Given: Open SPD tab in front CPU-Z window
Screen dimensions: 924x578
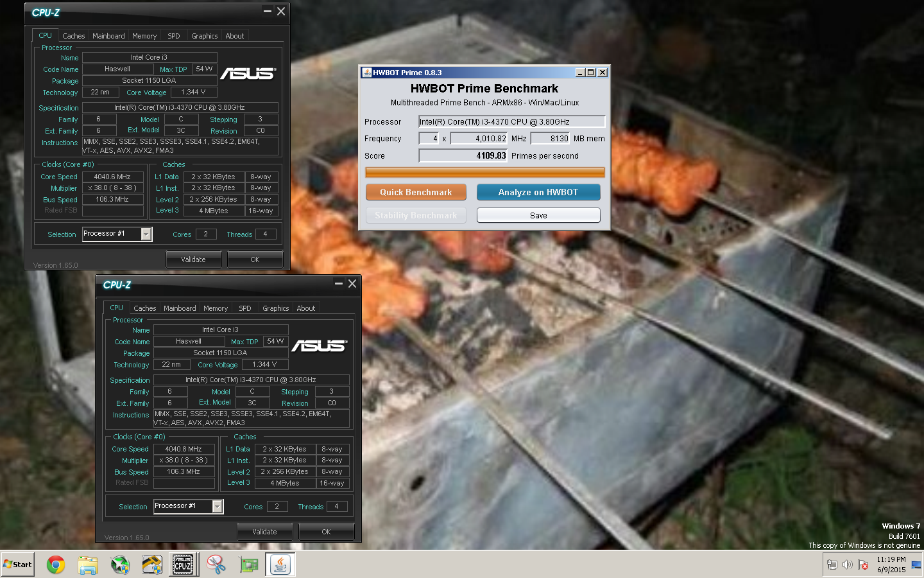Looking at the screenshot, I should 245,308.
